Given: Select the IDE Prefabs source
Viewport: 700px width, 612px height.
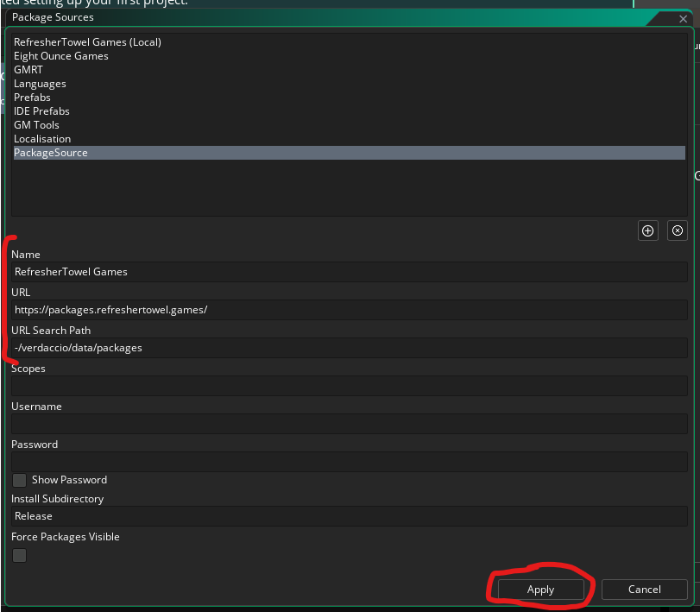Looking at the screenshot, I should click(x=349, y=111).
